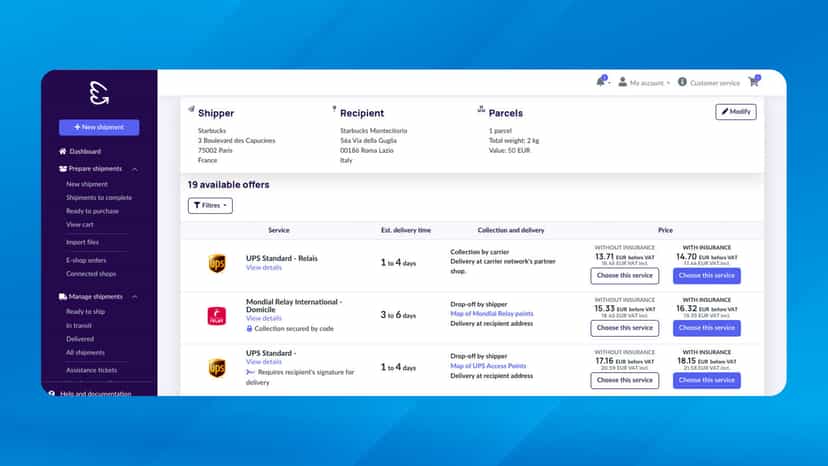The image size is (828, 466).
Task: Open Assistance tickets
Action: pyautogui.click(x=91, y=370)
